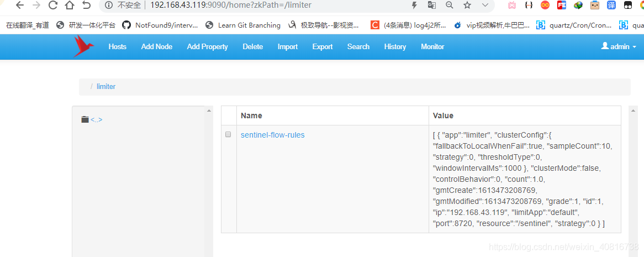Select Add Property in the navbar
644x257 pixels.
(x=208, y=46)
